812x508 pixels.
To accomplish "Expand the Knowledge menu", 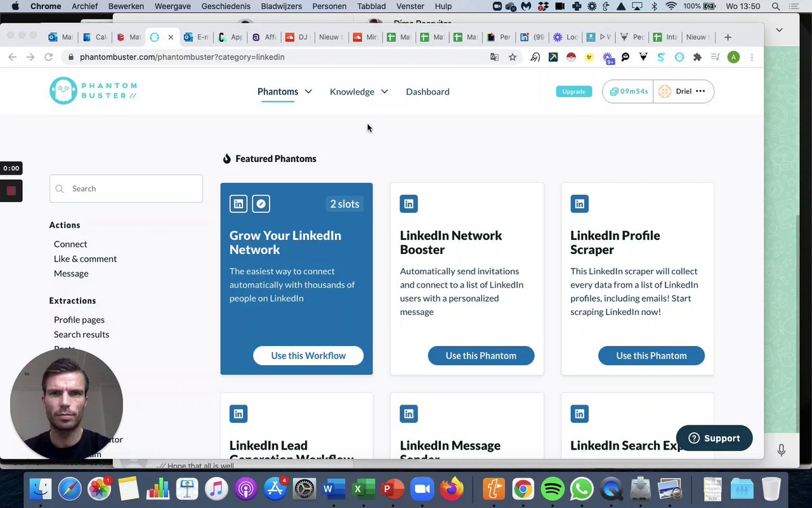I will pyautogui.click(x=359, y=91).
